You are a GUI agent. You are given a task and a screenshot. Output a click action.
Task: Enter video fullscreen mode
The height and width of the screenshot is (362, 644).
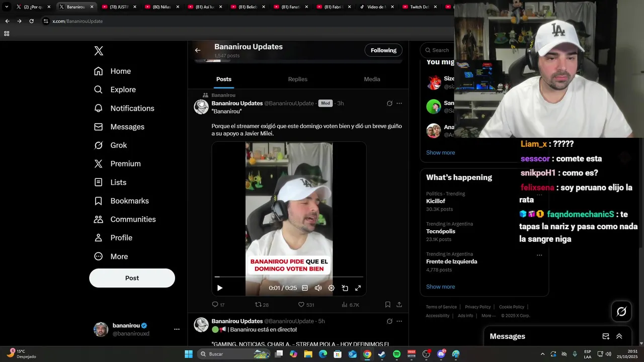tap(358, 288)
